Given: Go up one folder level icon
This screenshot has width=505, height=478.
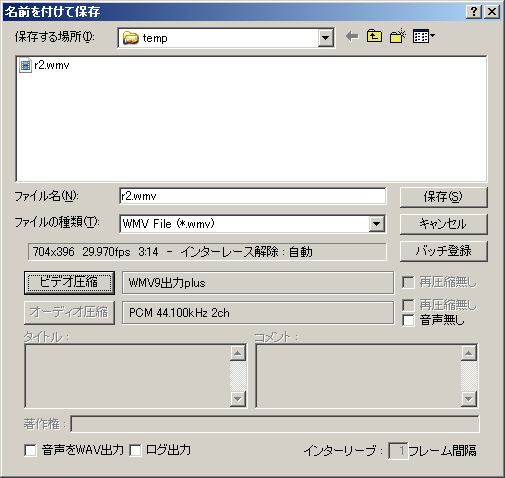Looking at the screenshot, I should [374, 36].
